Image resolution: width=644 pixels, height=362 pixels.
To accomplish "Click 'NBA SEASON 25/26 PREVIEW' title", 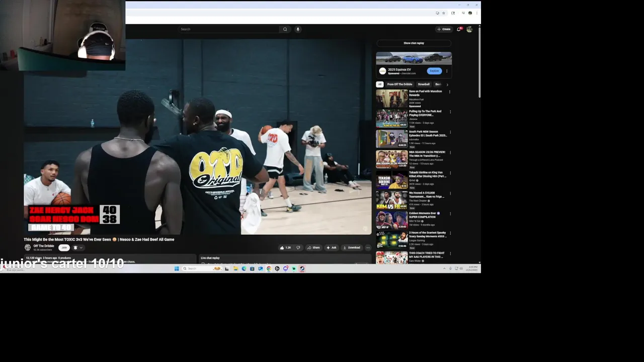I will (427, 154).
